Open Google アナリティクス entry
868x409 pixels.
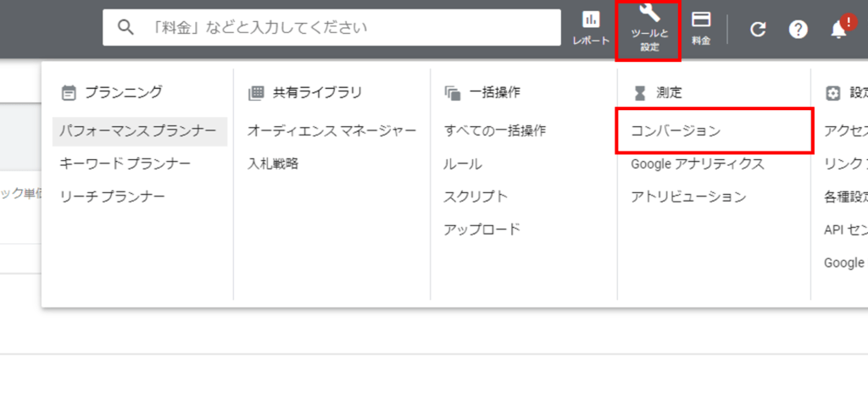tap(698, 163)
